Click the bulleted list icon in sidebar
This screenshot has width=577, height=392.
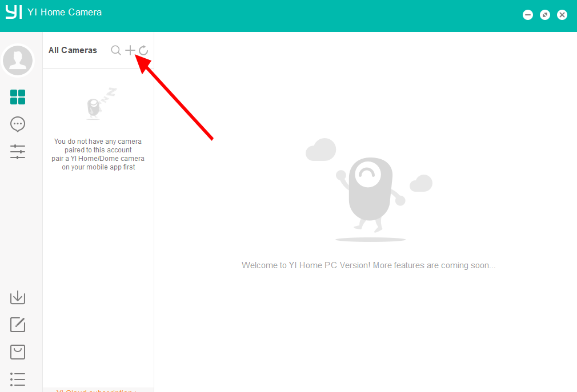point(18,379)
